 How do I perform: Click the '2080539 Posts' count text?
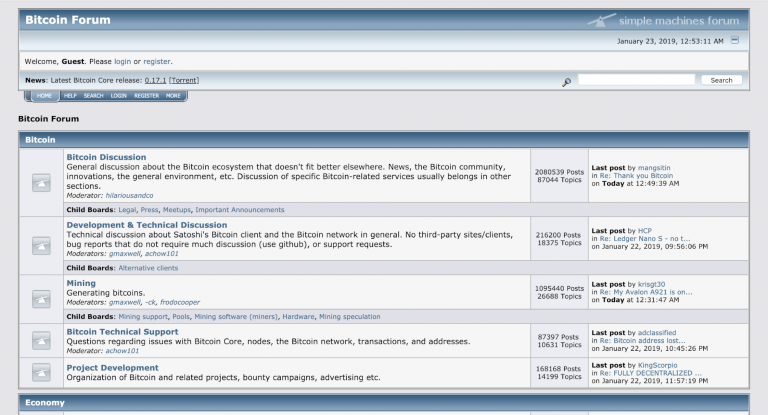[x=559, y=172]
